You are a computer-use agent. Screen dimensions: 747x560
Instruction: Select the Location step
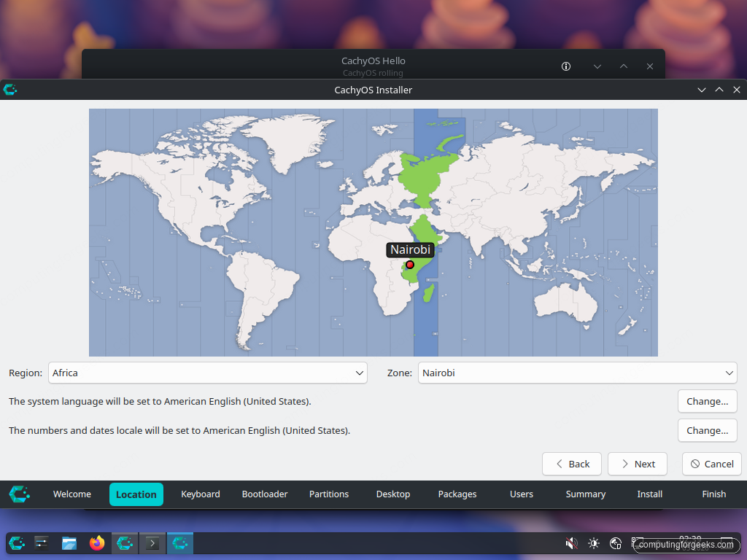click(136, 494)
